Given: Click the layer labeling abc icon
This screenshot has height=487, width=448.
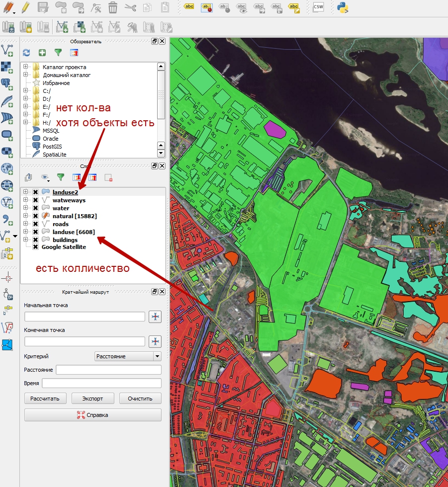Looking at the screenshot, I should [x=189, y=7].
